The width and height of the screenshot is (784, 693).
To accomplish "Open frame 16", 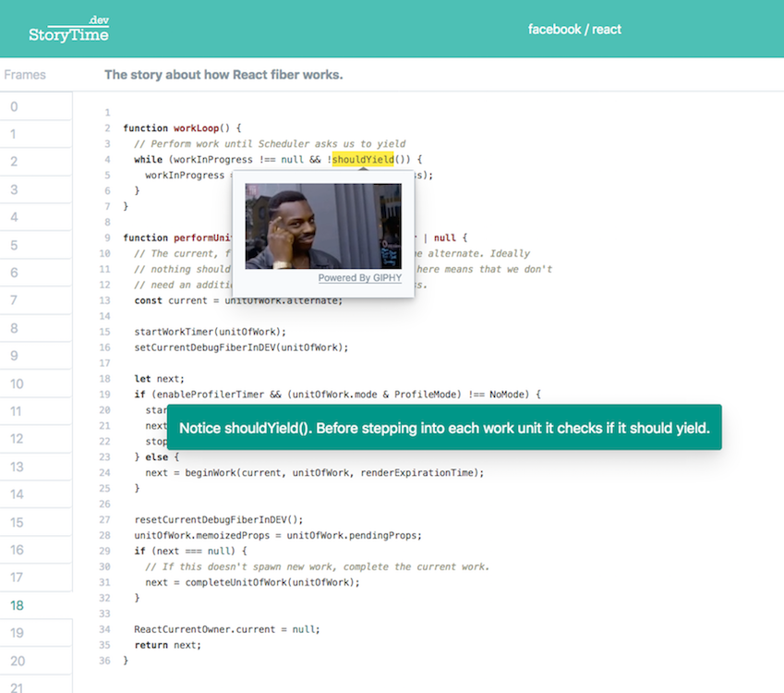I will (36, 550).
